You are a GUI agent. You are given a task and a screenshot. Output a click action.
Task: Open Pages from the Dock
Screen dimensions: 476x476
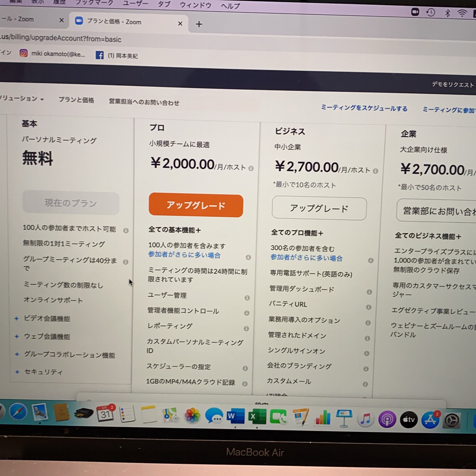300,418
